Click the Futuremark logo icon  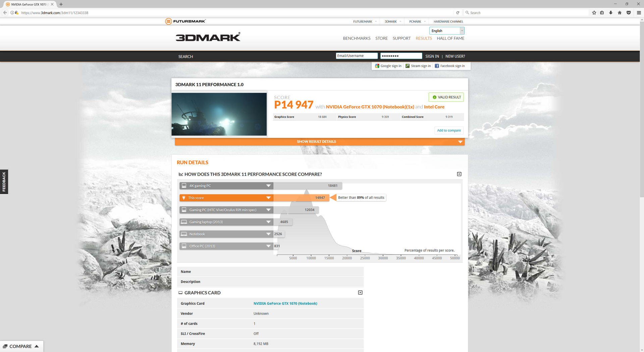tap(168, 21)
